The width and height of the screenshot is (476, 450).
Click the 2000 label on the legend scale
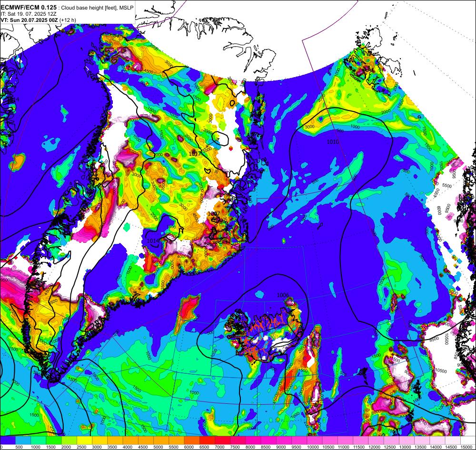pos(67,447)
